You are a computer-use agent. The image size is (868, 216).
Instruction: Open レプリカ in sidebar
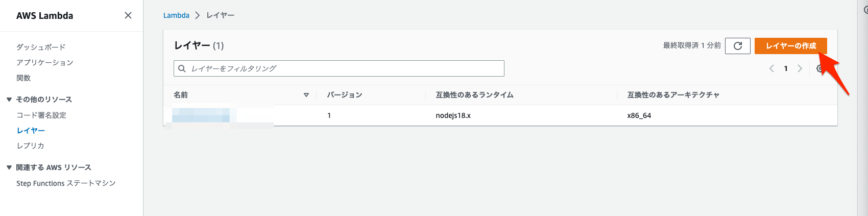coord(30,146)
